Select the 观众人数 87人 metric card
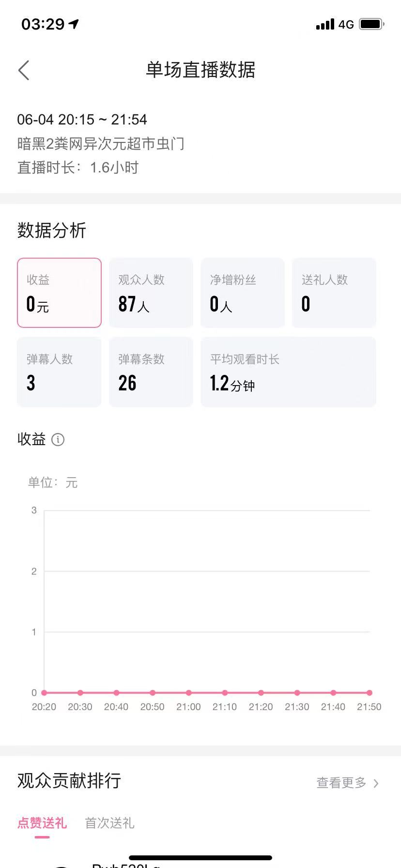The image size is (401, 868). [x=151, y=293]
